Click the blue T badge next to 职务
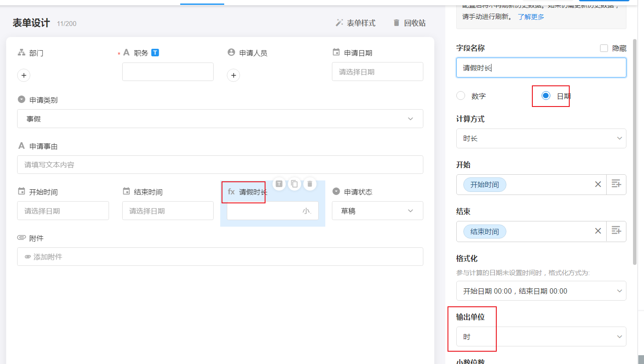Image resolution: width=644 pixels, height=364 pixels. click(x=155, y=53)
